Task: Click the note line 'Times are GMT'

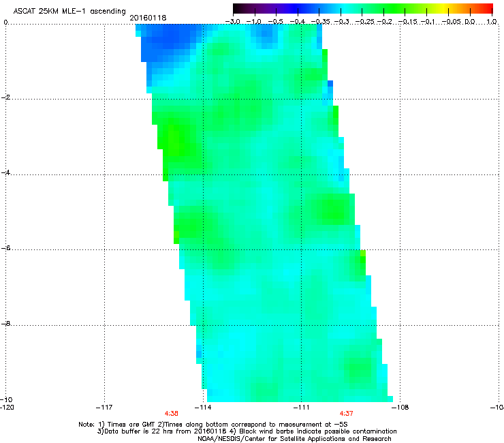Action: coord(213,425)
